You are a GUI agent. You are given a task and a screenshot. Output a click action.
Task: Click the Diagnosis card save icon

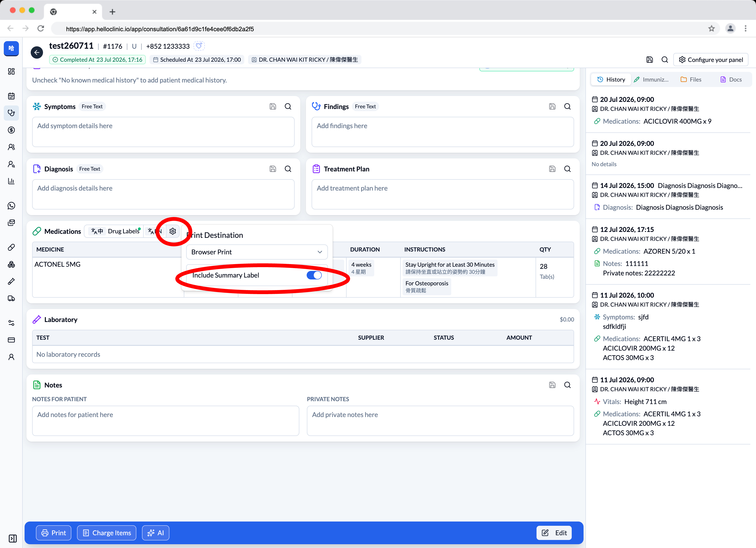273,169
